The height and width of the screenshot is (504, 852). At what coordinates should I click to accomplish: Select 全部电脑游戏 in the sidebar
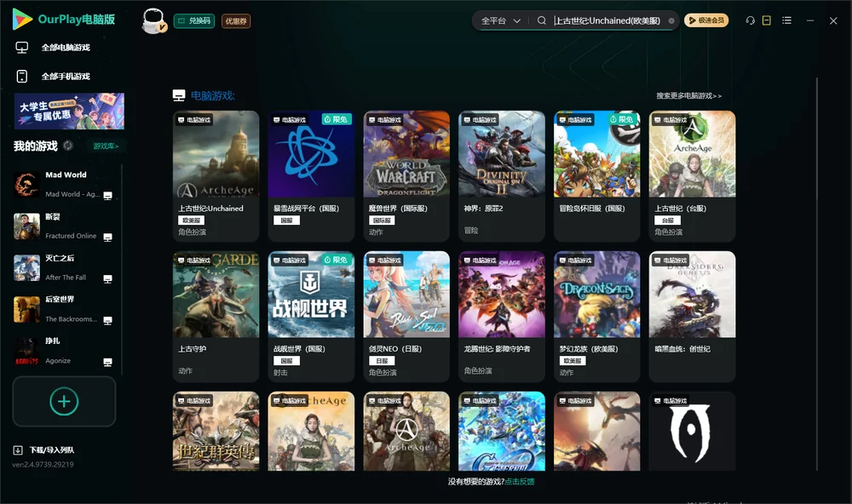click(66, 48)
